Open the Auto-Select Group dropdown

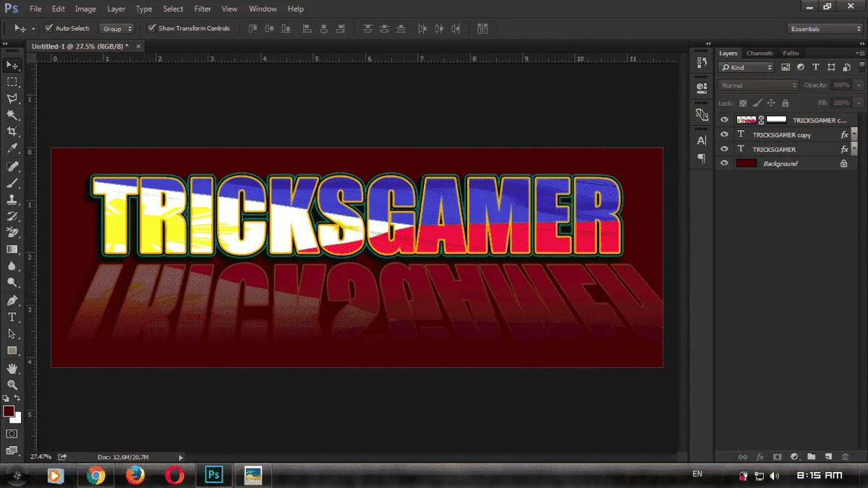117,29
